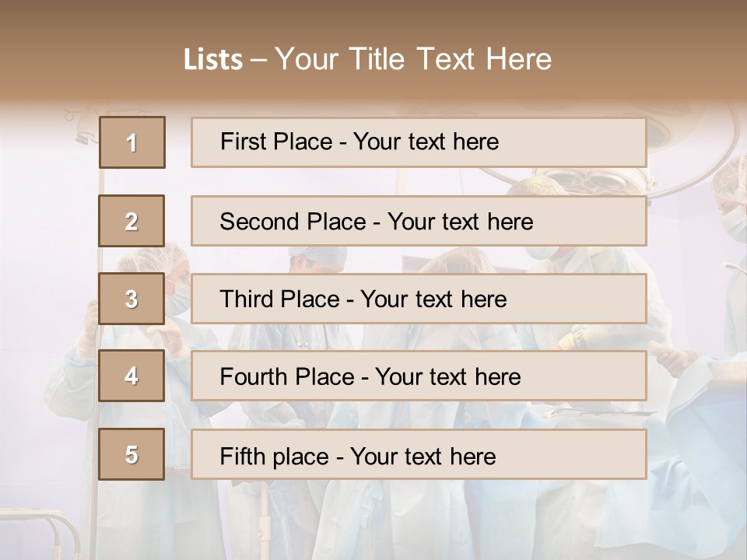Select the First Place text bar
The image size is (747, 560).
point(419,142)
